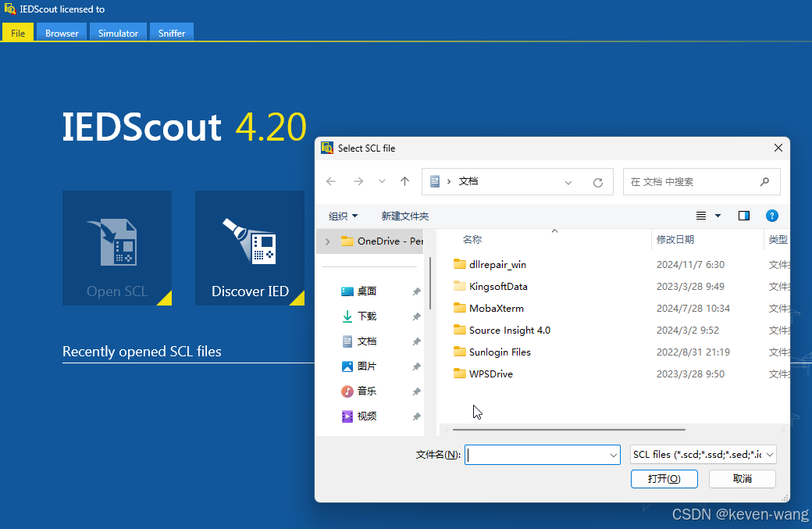Change view layout icon
Viewport: 812px width, 529px height.
[x=700, y=216]
